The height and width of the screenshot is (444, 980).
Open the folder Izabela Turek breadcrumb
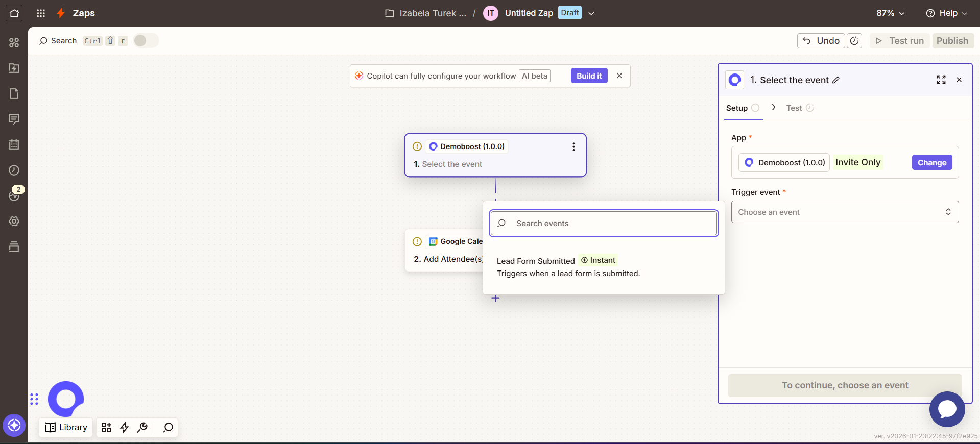(425, 13)
